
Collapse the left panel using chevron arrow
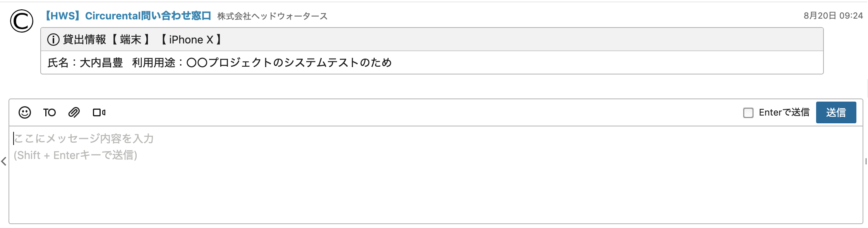pyautogui.click(x=4, y=161)
